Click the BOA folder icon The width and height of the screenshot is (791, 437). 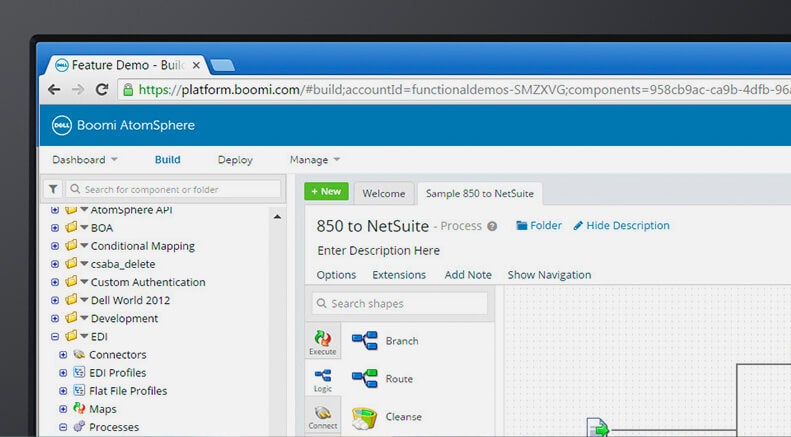[71, 227]
